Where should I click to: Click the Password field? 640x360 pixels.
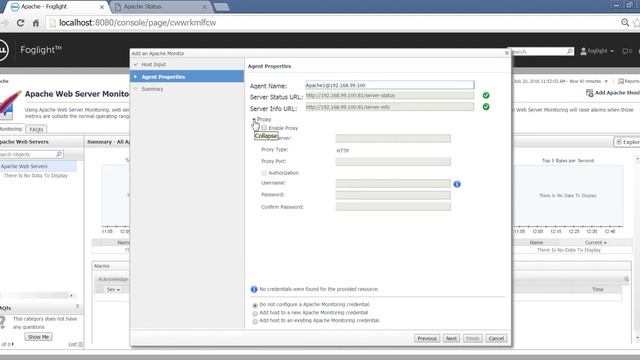pyautogui.click(x=393, y=195)
